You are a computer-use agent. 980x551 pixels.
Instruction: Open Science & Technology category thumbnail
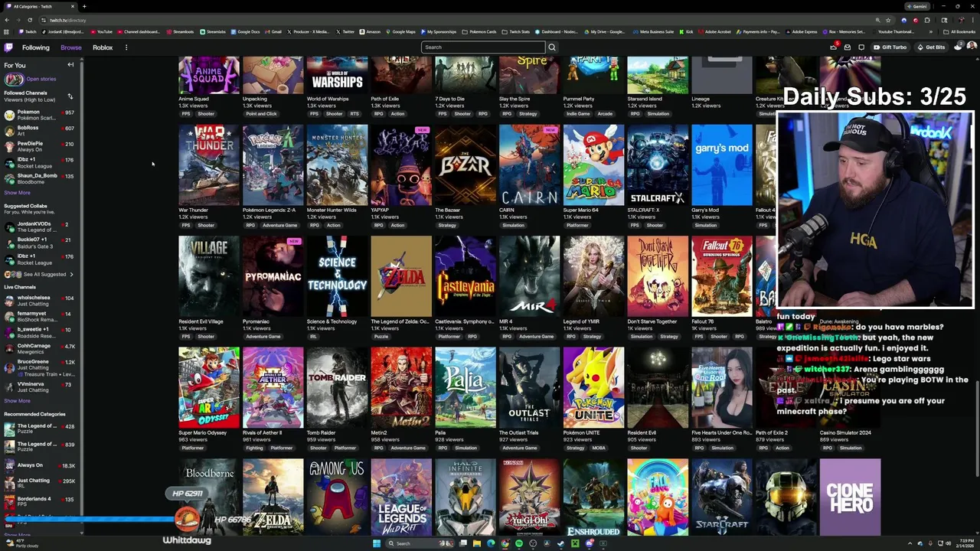pyautogui.click(x=337, y=276)
